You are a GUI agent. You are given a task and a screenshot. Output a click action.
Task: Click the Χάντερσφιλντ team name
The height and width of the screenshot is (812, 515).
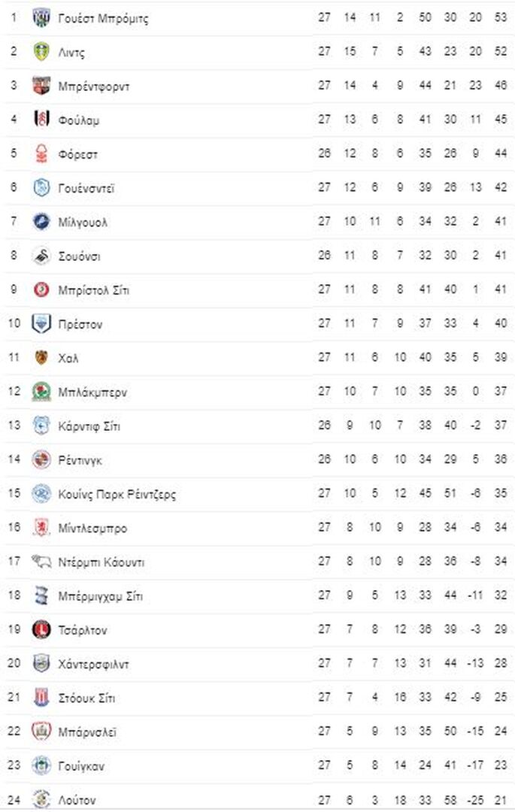pyautogui.click(x=93, y=665)
